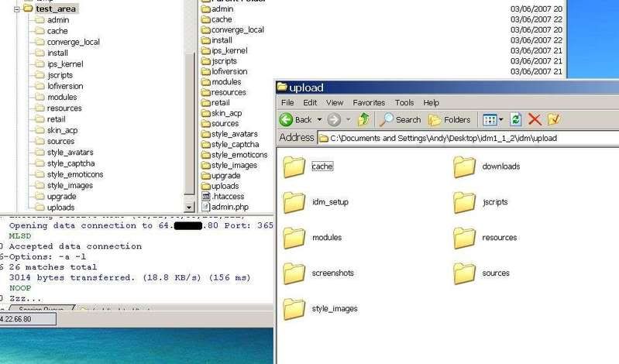This screenshot has height=364, width=619.
Task: Open the View menu in upload window
Action: [x=335, y=103]
